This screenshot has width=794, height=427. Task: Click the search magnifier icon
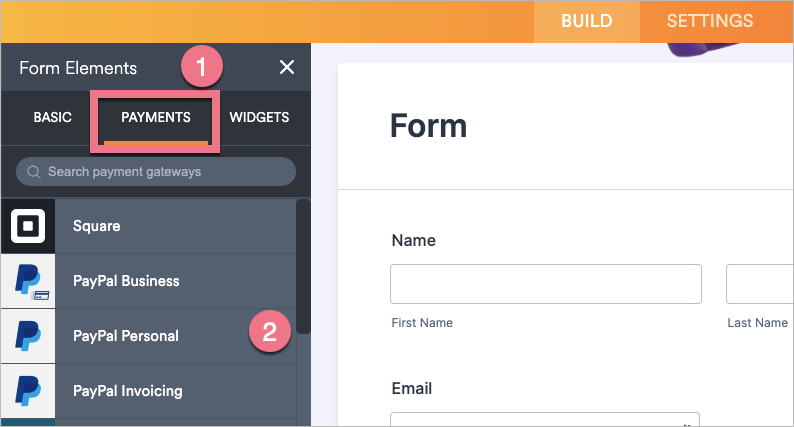(34, 172)
